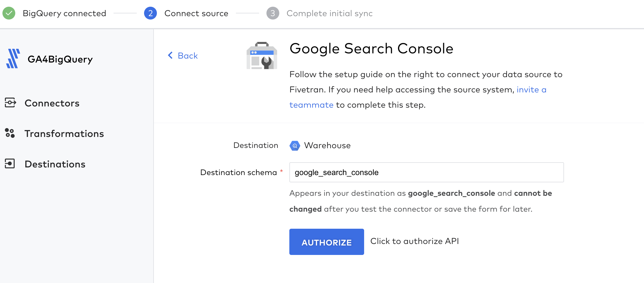The image size is (644, 283).
Task: Click the AUTHORIZE button
Action: click(x=327, y=242)
